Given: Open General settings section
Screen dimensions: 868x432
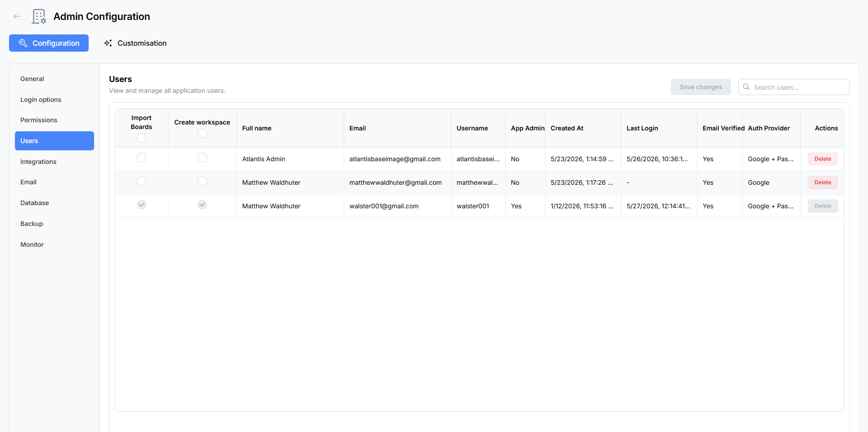Looking at the screenshot, I should click(54, 79).
